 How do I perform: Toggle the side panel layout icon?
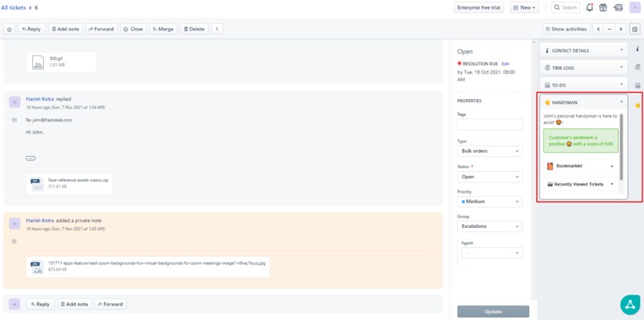point(634,30)
